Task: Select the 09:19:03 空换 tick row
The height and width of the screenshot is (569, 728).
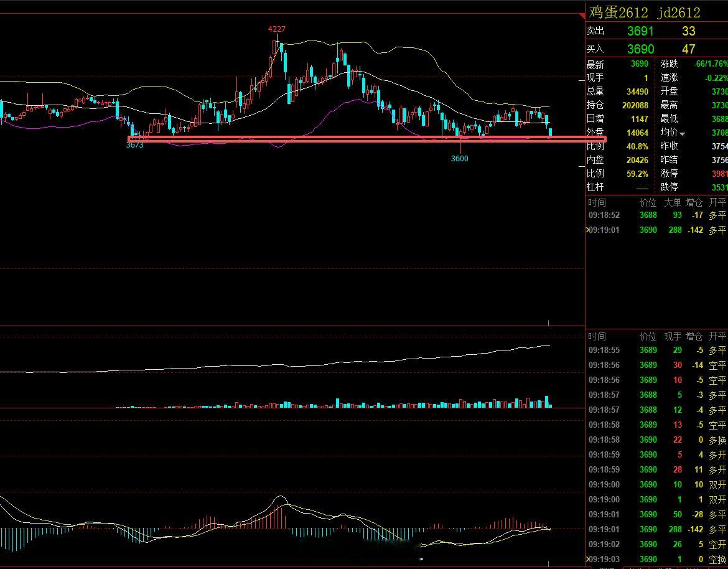Action: pos(657,559)
